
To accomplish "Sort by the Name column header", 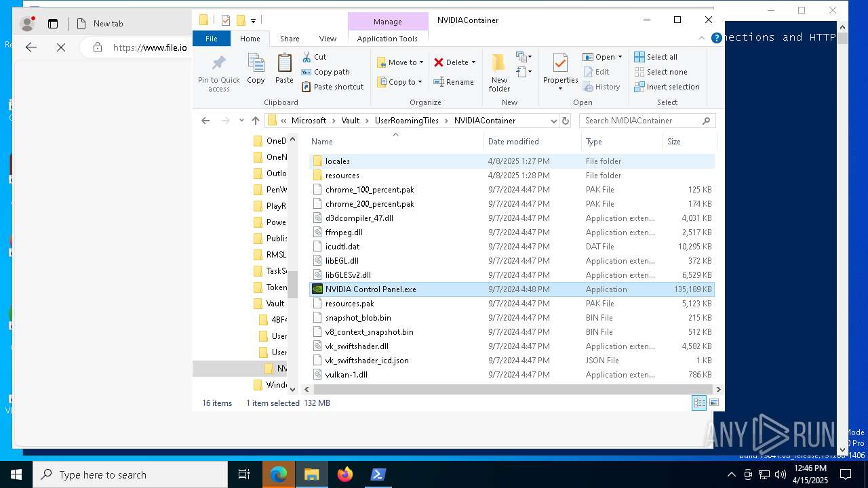I will tap(395, 142).
